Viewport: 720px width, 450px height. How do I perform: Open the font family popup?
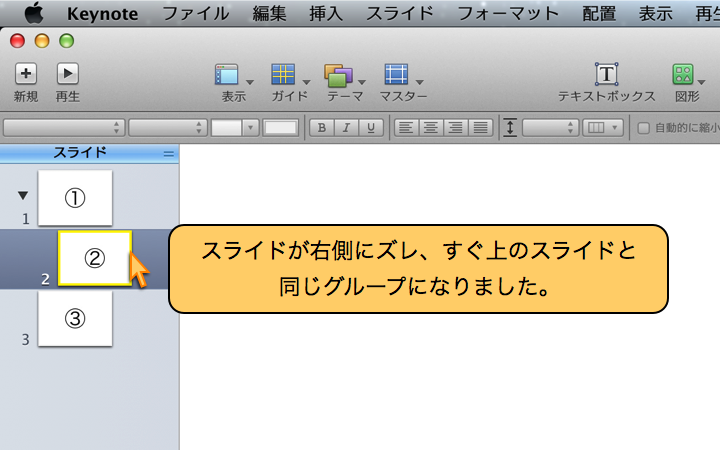tap(64, 128)
